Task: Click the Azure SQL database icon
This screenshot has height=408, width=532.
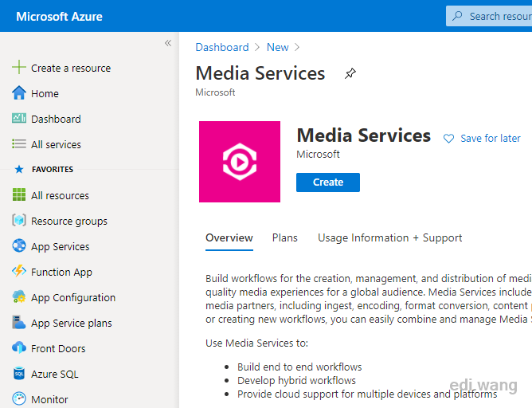Action: [x=19, y=374]
